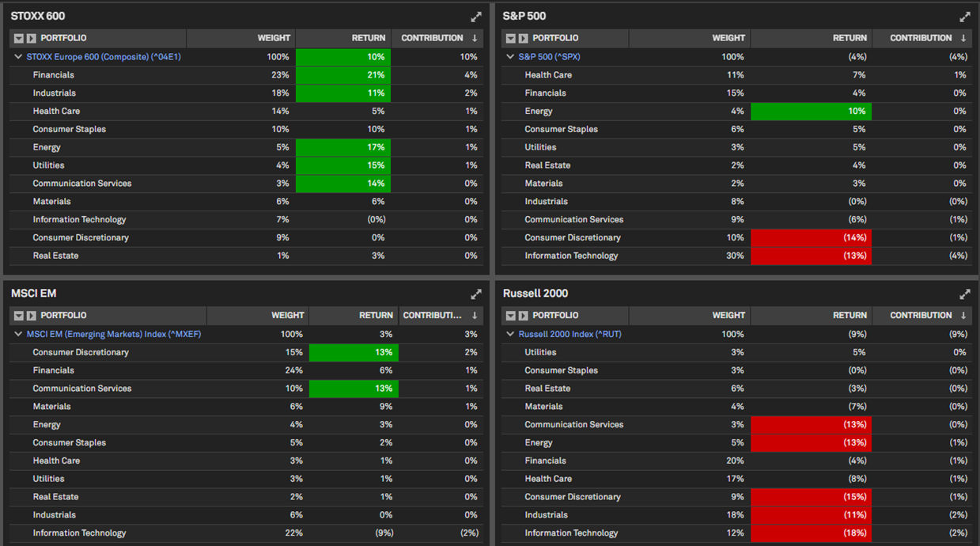Click sort arrow beside Contribution in Russell 2000
The width and height of the screenshot is (980, 546).
(963, 316)
